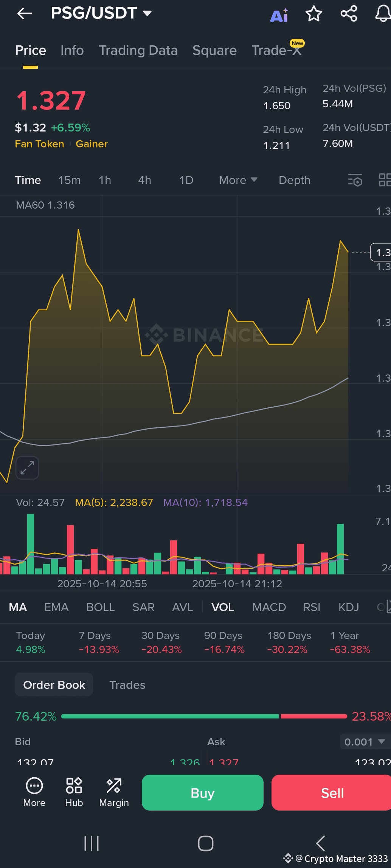
Task: Open the More menu icon at bottom
Action: pyautogui.click(x=34, y=793)
